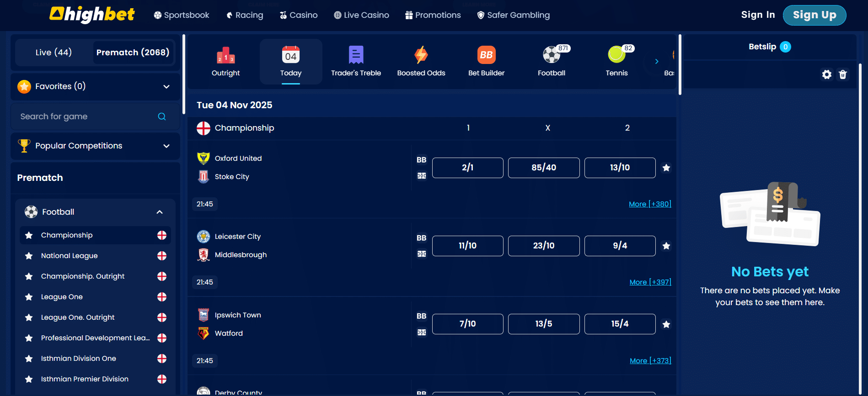Show next sport categories arrow
This screenshot has height=396, width=868.
tap(657, 61)
